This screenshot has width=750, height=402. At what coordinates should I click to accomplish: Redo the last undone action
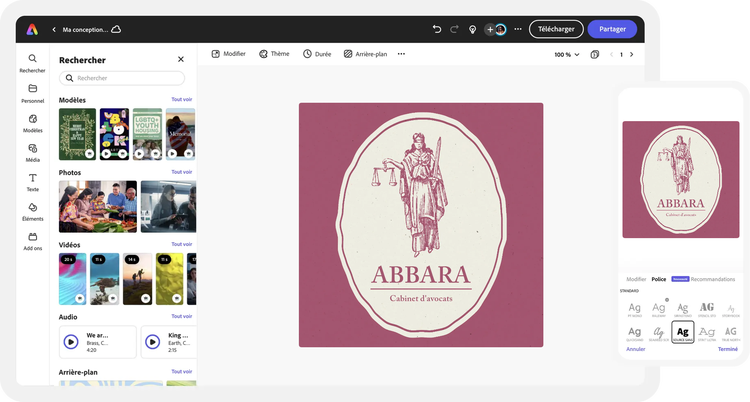coord(454,29)
